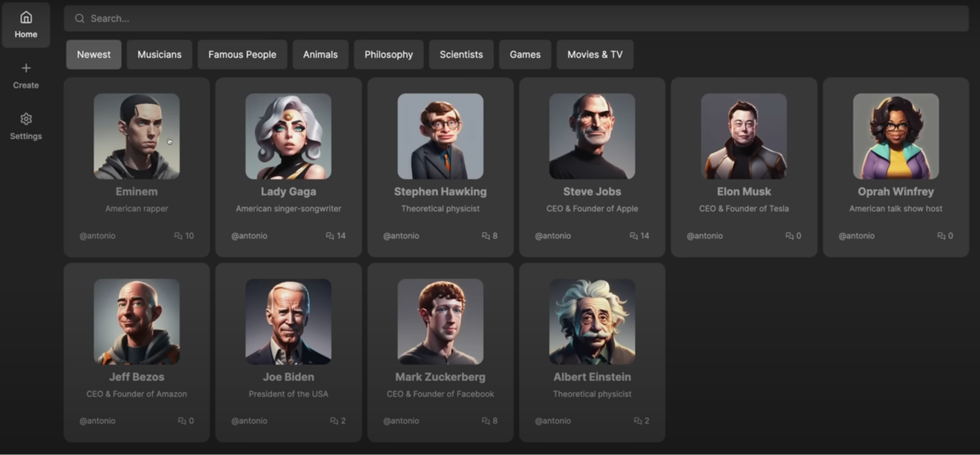The image size is (980, 455).
Task: Open Stephen Hawking's portrait thumbnail
Action: click(x=440, y=136)
